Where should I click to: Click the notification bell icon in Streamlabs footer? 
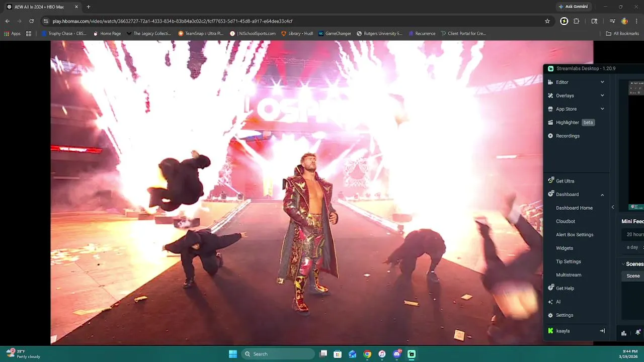638,332
